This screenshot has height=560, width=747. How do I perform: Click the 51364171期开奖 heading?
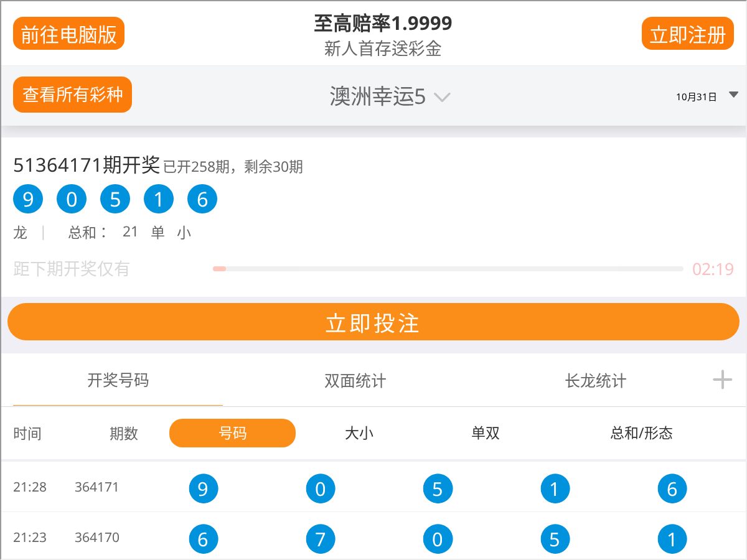click(87, 165)
